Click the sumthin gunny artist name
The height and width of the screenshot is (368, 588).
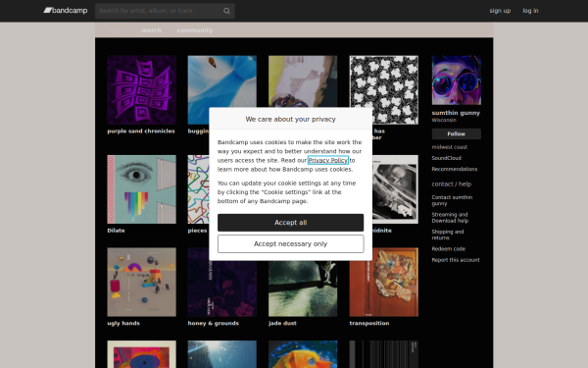[456, 113]
